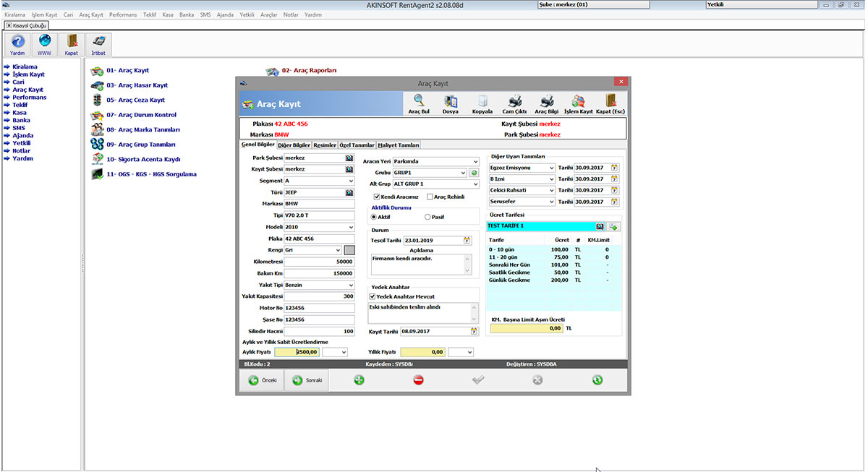Expand the Segment dropdown
868x472 pixels.
(x=351, y=181)
